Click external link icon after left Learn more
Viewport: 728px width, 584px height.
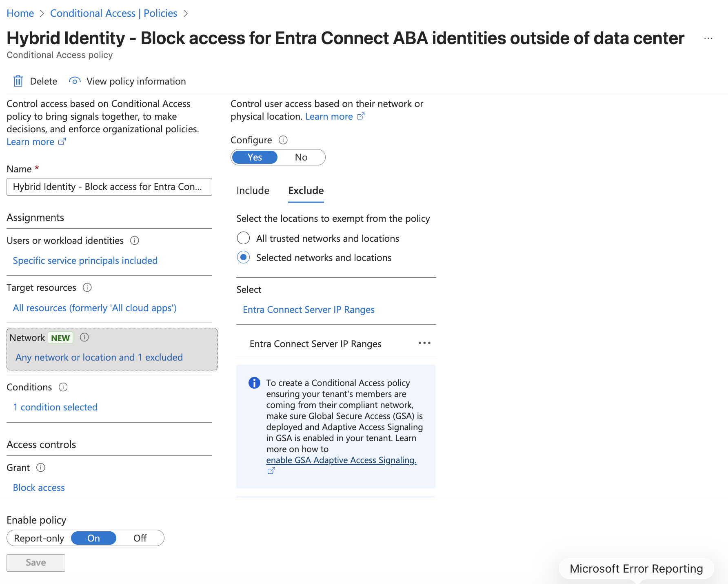62,142
